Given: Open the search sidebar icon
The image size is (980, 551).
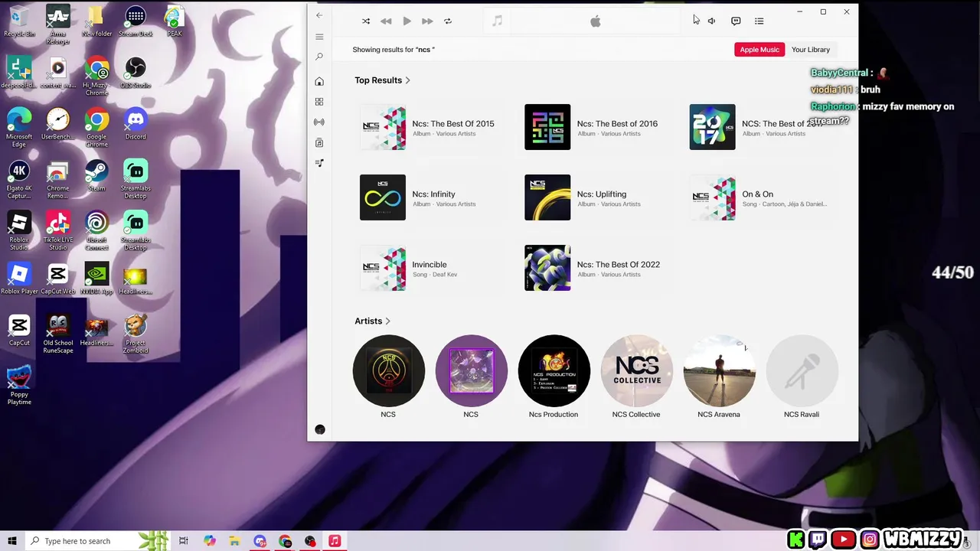Looking at the screenshot, I should click(319, 57).
